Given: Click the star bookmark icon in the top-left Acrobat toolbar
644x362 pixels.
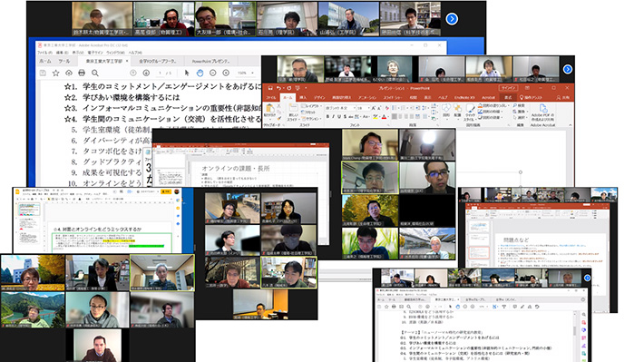Looking at the screenshot, I should point(56,73).
